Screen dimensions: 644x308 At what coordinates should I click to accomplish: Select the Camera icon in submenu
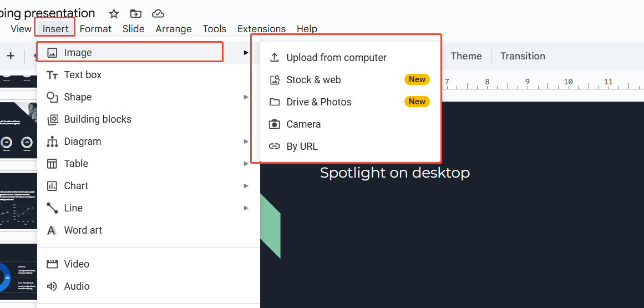coord(275,124)
